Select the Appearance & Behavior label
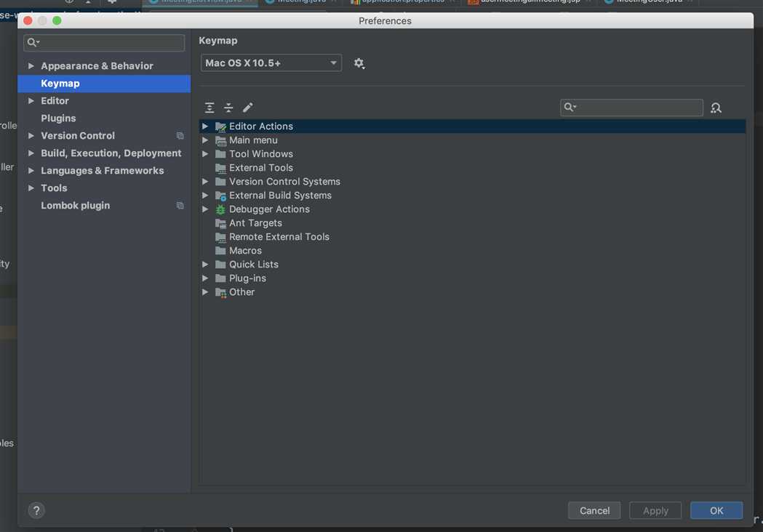Image resolution: width=763 pixels, height=532 pixels. (x=97, y=65)
